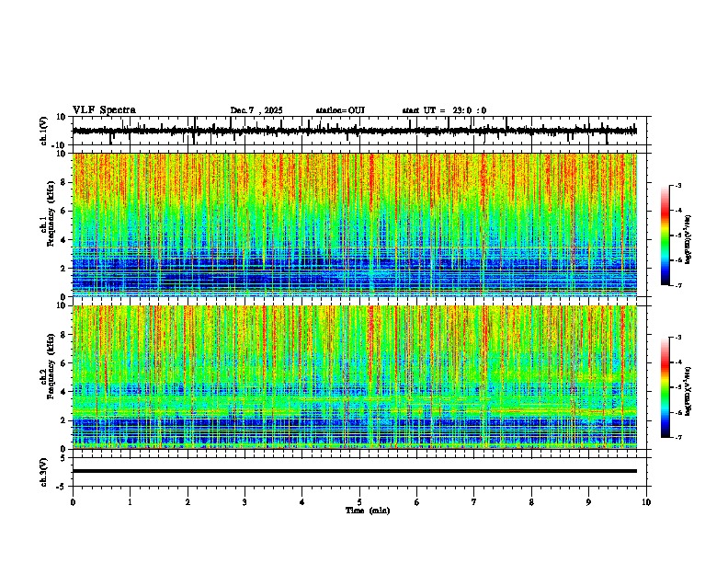Screen dimensions: 728x563
Task: Click the 9 tick label on the Time axis
Action: click(588, 502)
